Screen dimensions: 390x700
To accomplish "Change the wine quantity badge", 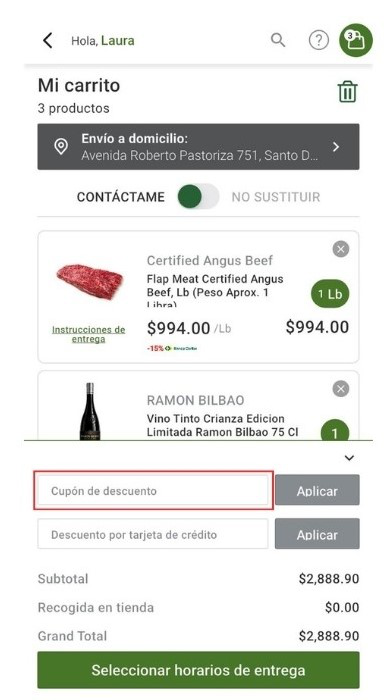I will pos(335,431).
